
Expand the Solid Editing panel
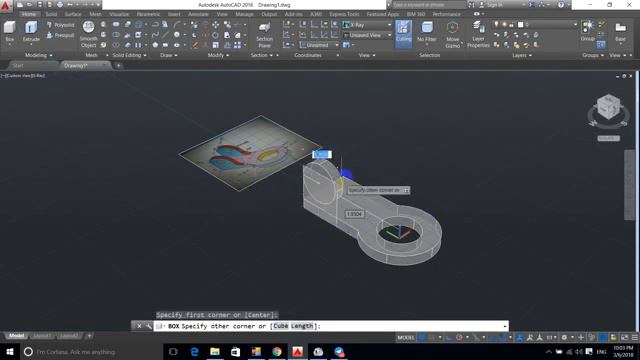(x=129, y=55)
